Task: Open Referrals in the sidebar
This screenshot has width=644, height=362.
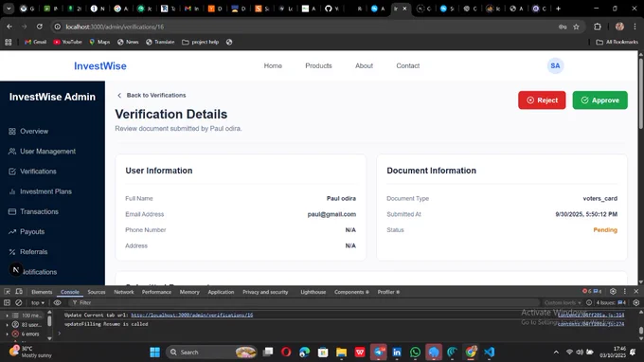Action: 27,252
